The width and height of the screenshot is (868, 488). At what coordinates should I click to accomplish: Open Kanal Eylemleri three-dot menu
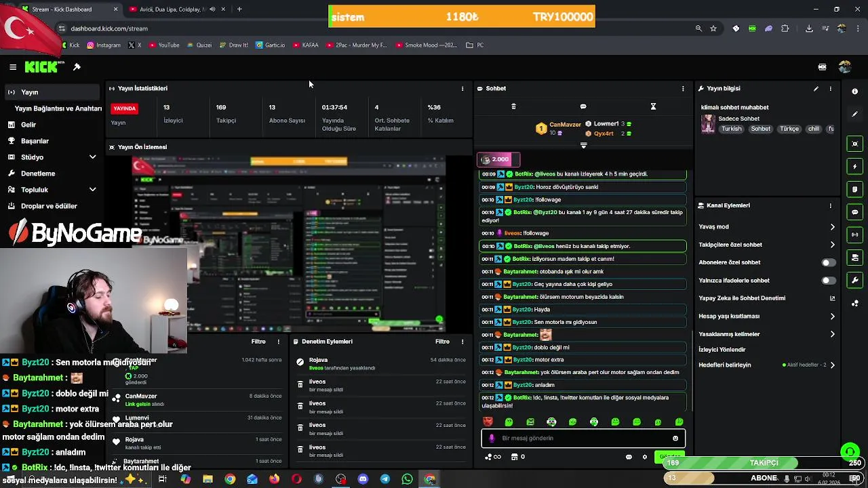(x=830, y=205)
